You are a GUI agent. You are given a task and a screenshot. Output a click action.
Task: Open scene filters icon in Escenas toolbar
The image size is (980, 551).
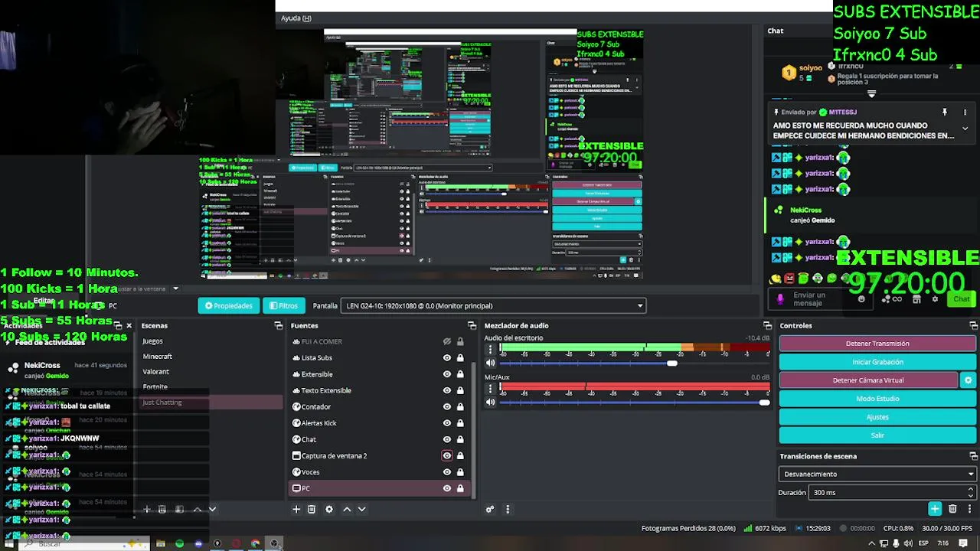[x=180, y=509]
